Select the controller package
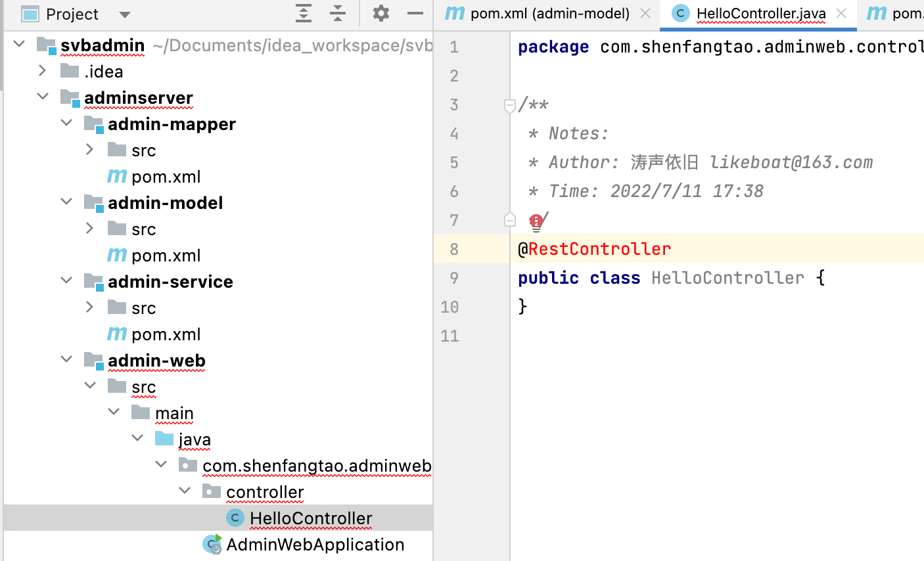This screenshot has height=561, width=924. pos(265,491)
